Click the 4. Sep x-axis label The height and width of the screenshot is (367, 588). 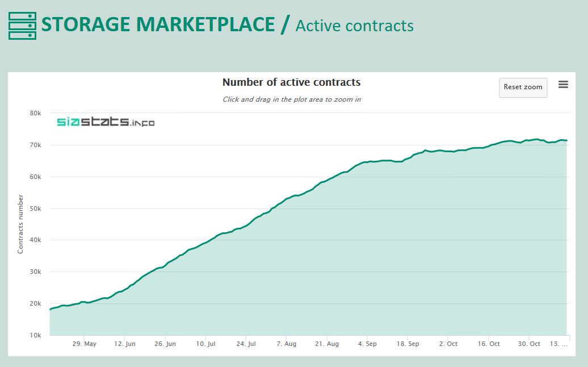(x=367, y=344)
